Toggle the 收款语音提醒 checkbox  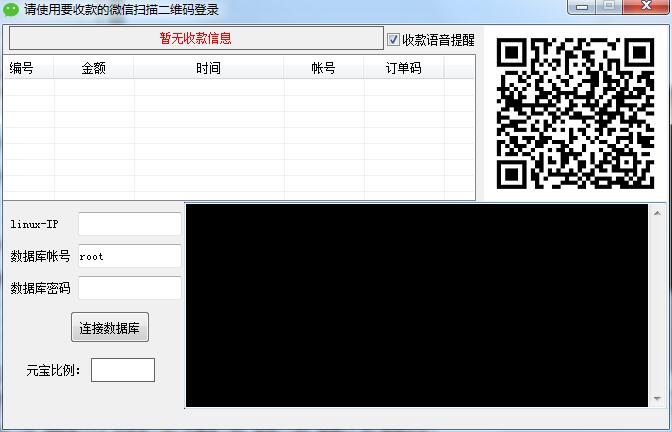coord(393,40)
